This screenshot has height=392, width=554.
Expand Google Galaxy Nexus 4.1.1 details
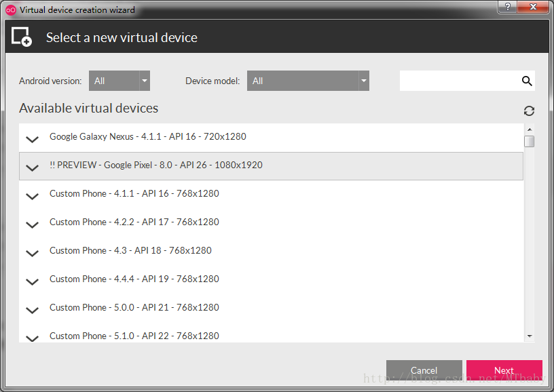32,139
